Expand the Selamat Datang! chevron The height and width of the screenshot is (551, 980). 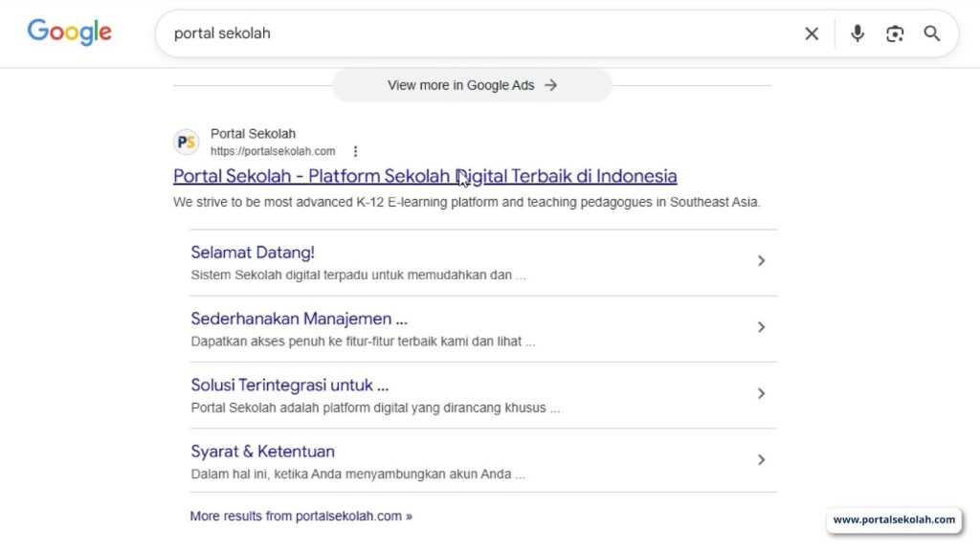point(761,261)
